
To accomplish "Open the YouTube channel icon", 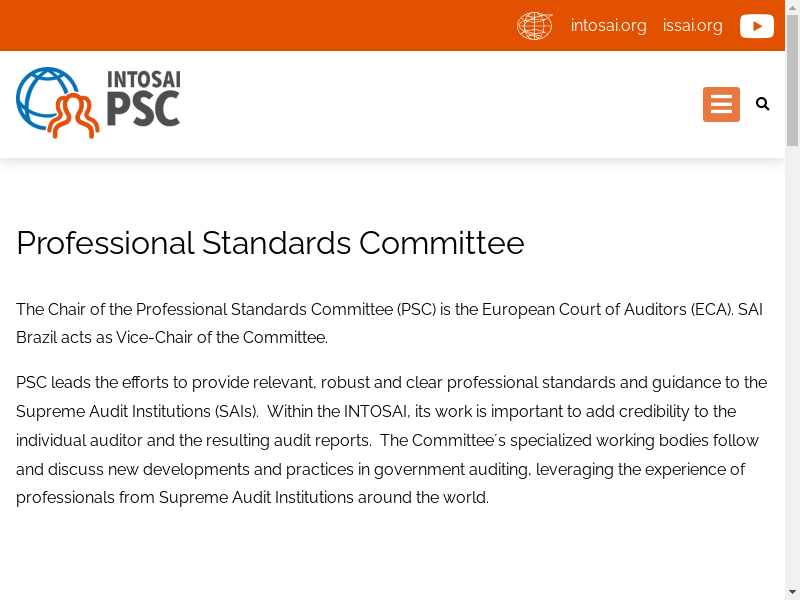I will tap(757, 26).
